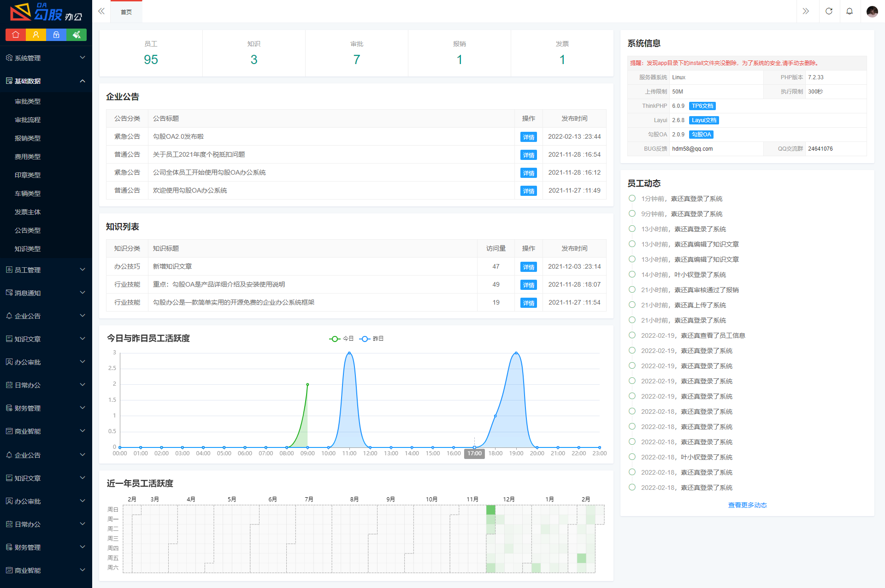Click the 查看更多动态 link
The width and height of the screenshot is (885, 588).
click(747, 505)
